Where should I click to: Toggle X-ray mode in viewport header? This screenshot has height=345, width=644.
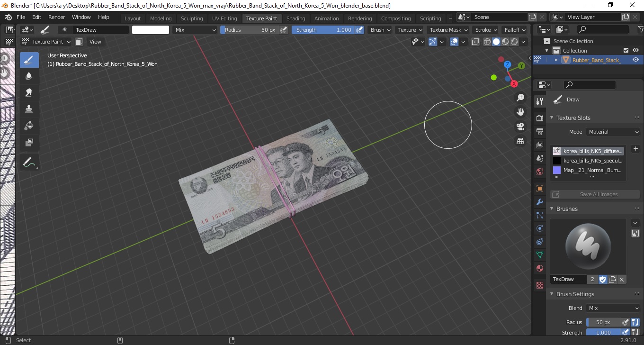[476, 42]
